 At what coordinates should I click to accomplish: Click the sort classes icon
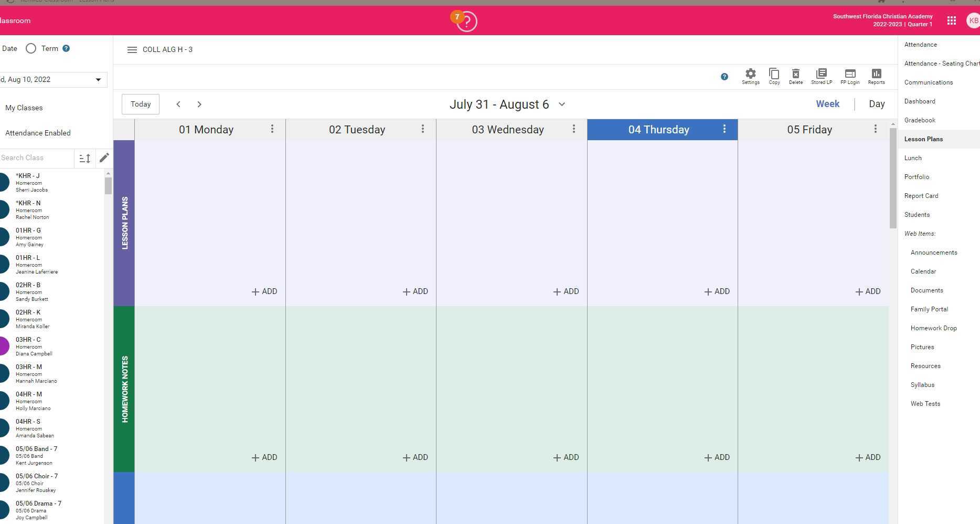(84, 158)
